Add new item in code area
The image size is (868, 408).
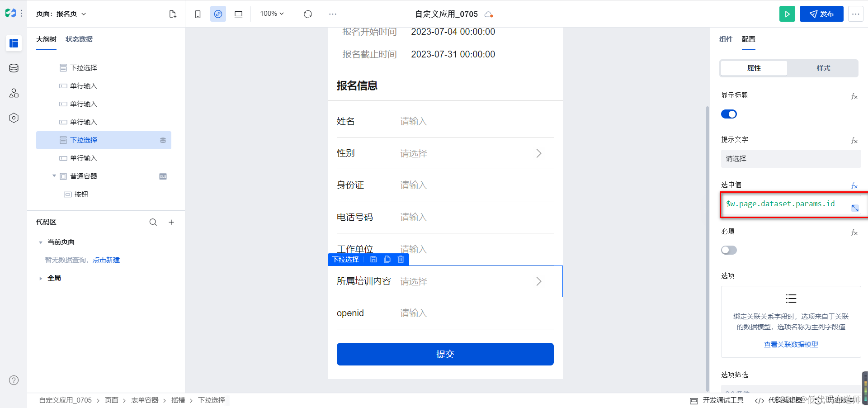171,222
